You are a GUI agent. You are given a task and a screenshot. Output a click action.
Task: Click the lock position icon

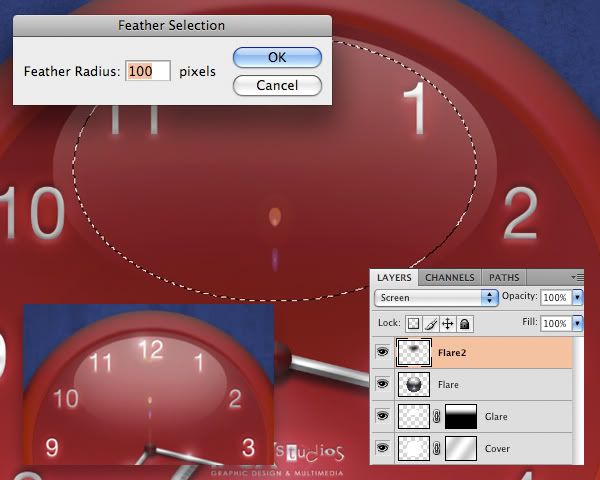pos(448,324)
